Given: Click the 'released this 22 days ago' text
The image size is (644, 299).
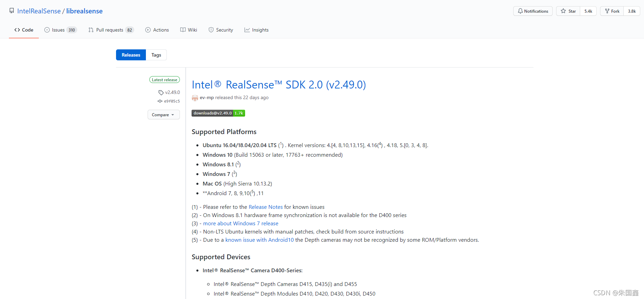Looking at the screenshot, I should [x=242, y=97].
